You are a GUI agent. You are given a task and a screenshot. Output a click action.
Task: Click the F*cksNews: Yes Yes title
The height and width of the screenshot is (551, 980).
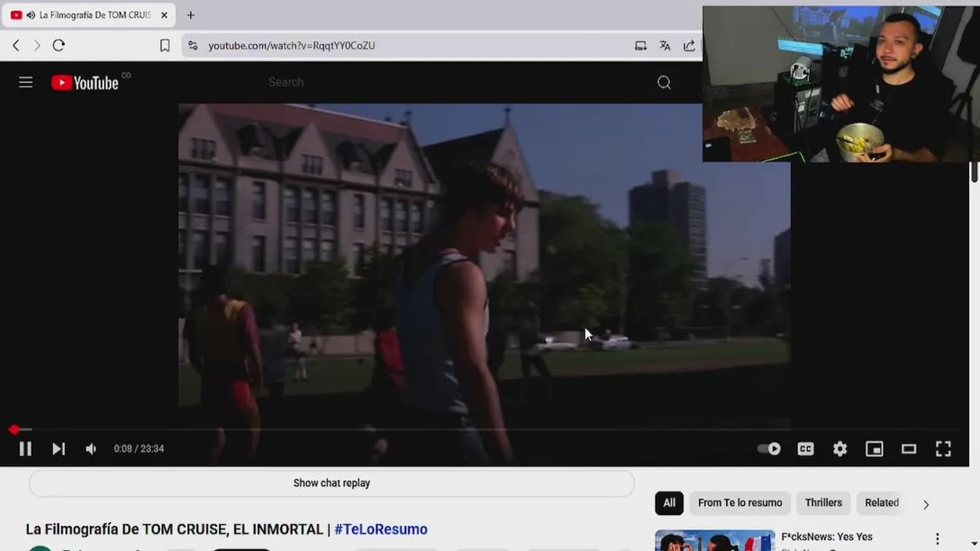pos(827,536)
